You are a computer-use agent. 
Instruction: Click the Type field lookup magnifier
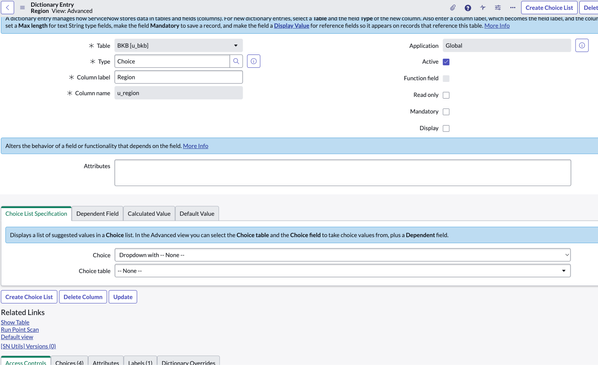point(236,61)
